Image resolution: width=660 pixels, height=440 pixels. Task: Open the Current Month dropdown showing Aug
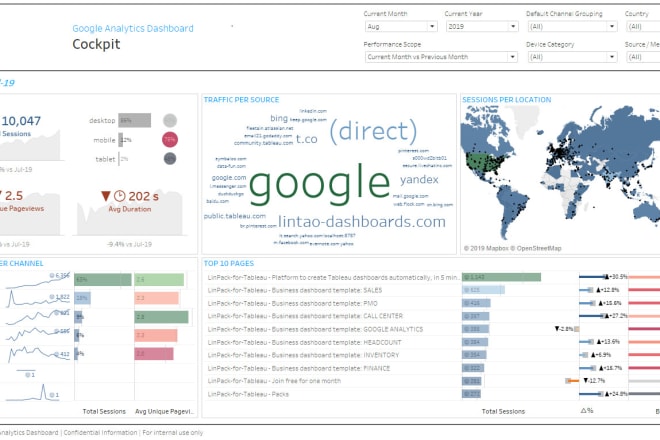401,27
